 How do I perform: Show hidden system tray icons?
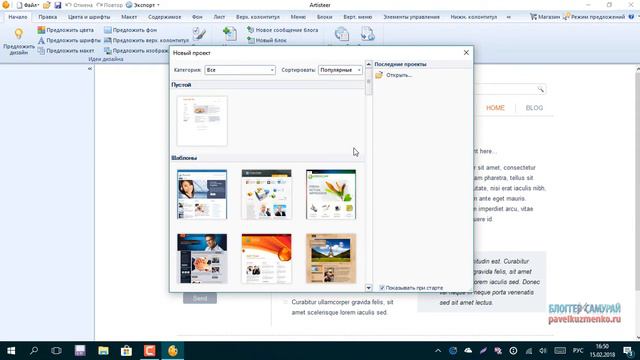(x=438, y=351)
